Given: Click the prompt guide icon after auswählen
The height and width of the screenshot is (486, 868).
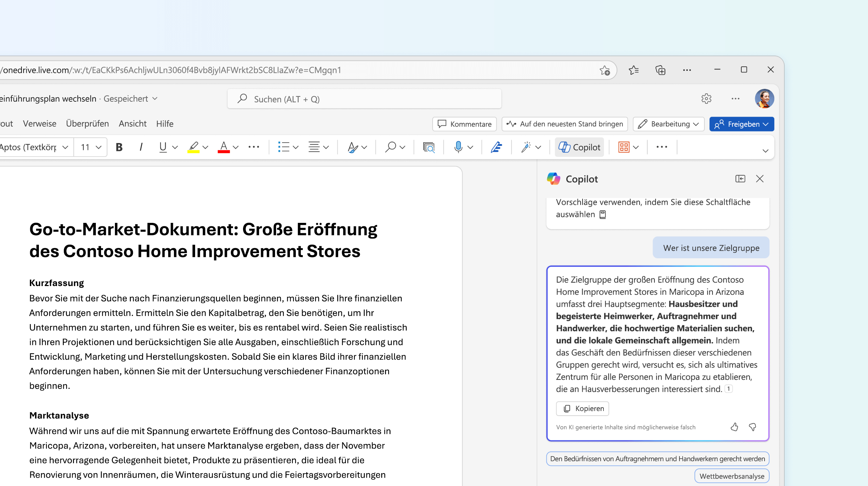Looking at the screenshot, I should (x=603, y=215).
